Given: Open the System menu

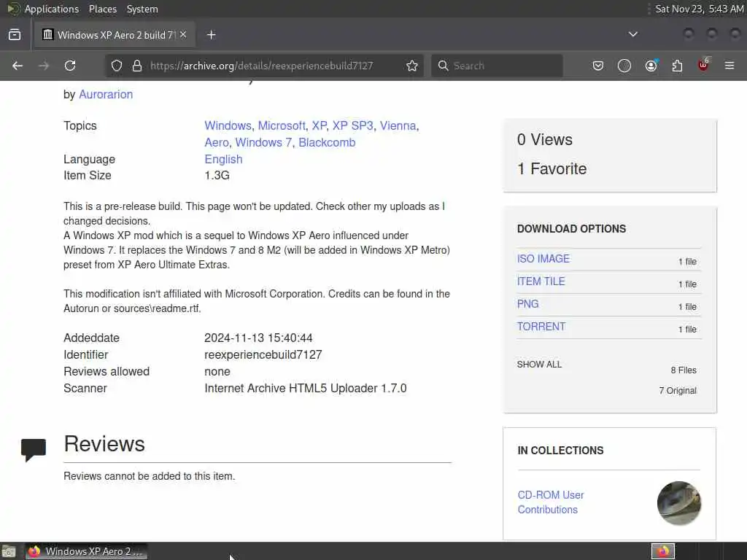Looking at the screenshot, I should [142, 9].
